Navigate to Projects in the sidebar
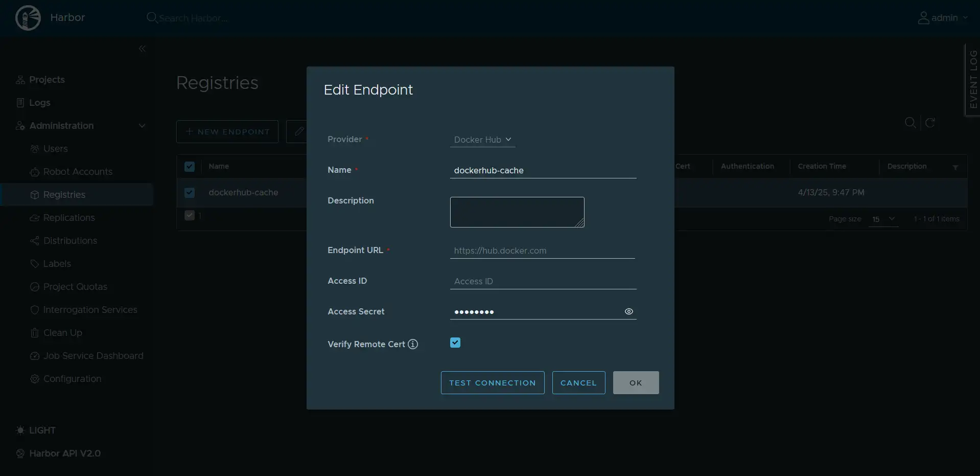 [46, 80]
